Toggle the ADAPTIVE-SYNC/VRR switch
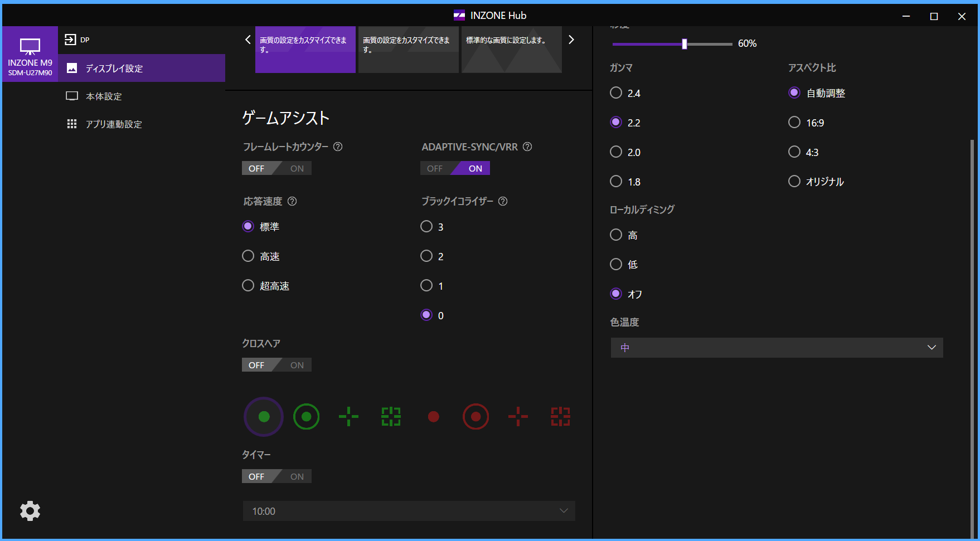The height and width of the screenshot is (541, 980). (x=455, y=168)
